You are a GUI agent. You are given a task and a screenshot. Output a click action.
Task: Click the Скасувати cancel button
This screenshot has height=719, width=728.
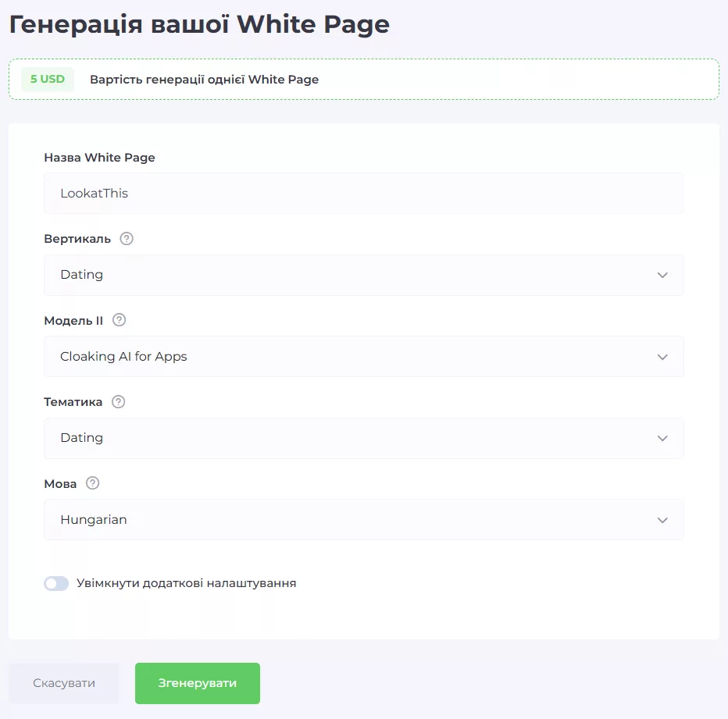(64, 683)
